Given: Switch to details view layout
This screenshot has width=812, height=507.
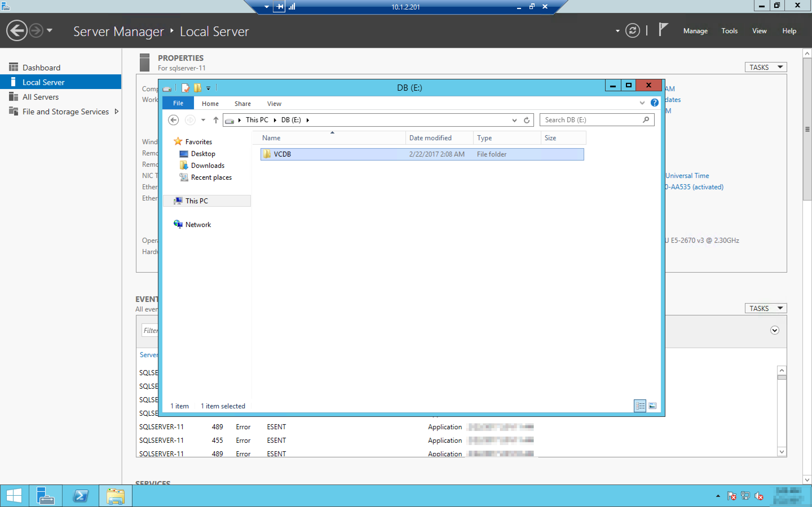Looking at the screenshot, I should click(x=640, y=406).
